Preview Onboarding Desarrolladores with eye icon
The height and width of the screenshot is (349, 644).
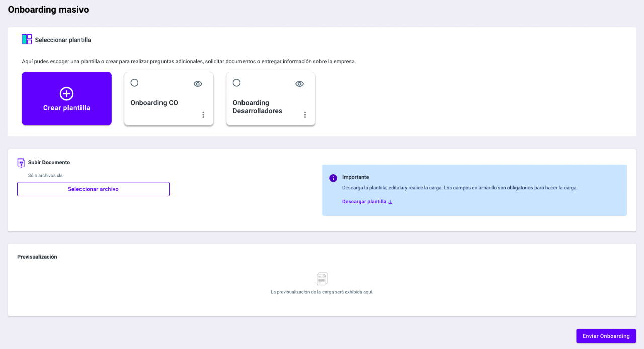(x=299, y=84)
